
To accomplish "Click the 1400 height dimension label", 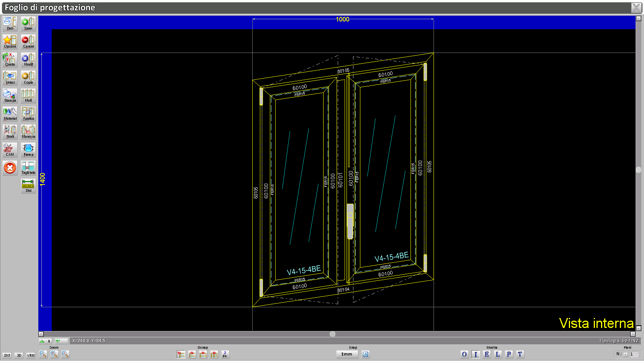I will point(43,180).
